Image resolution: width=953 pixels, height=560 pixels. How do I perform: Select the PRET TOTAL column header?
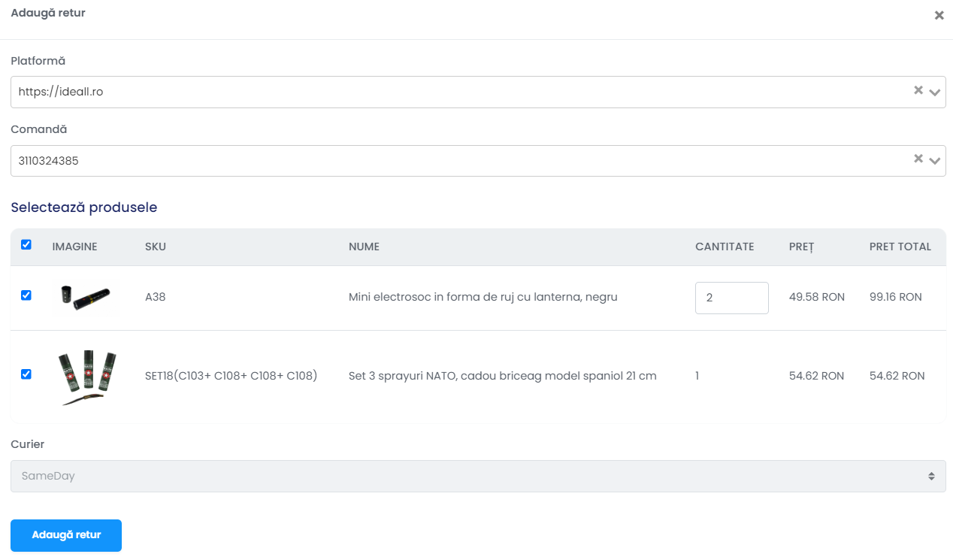point(900,247)
